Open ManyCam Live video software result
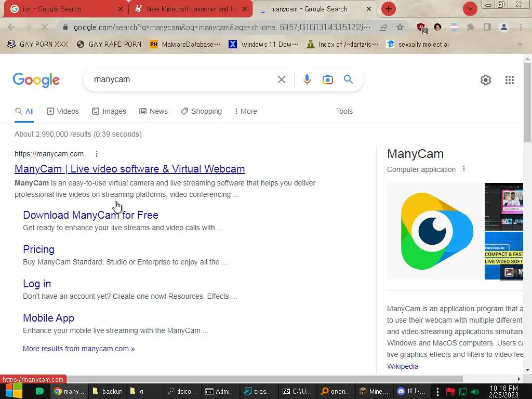This screenshot has width=532, height=399. tap(129, 169)
